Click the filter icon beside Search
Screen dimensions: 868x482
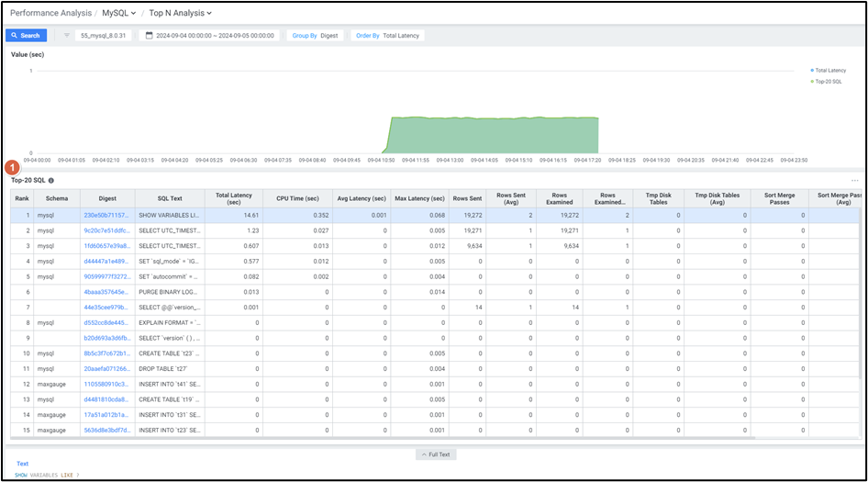click(67, 36)
